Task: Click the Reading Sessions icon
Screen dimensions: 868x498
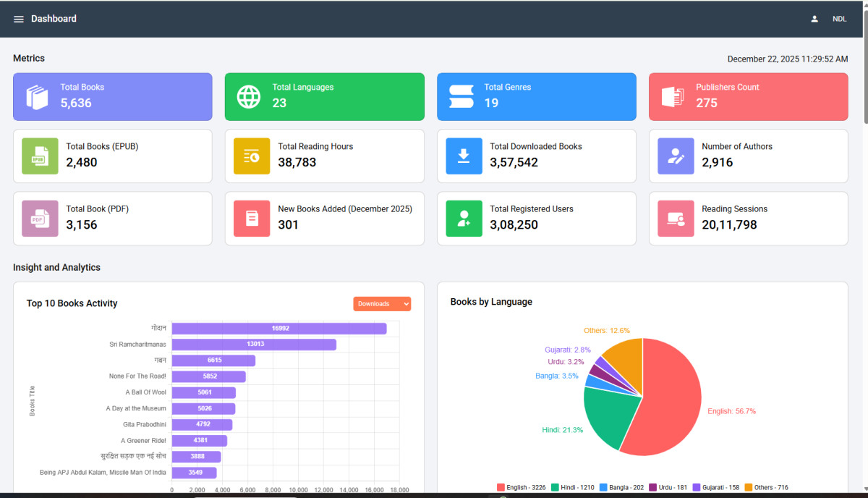Action: point(676,219)
